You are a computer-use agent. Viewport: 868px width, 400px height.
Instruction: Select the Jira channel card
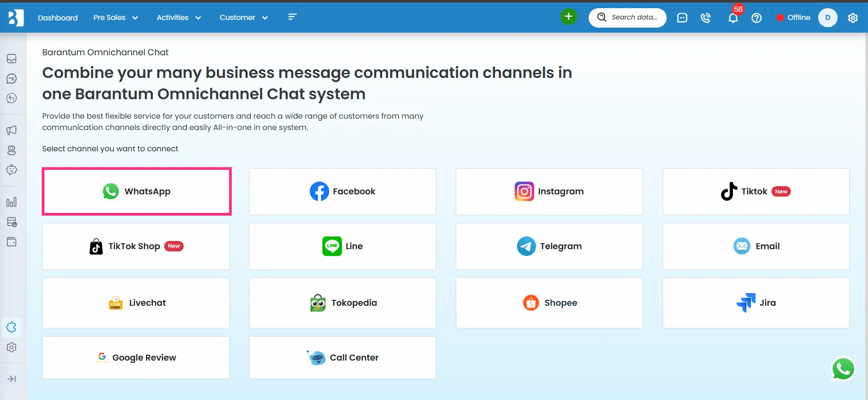[x=756, y=303]
